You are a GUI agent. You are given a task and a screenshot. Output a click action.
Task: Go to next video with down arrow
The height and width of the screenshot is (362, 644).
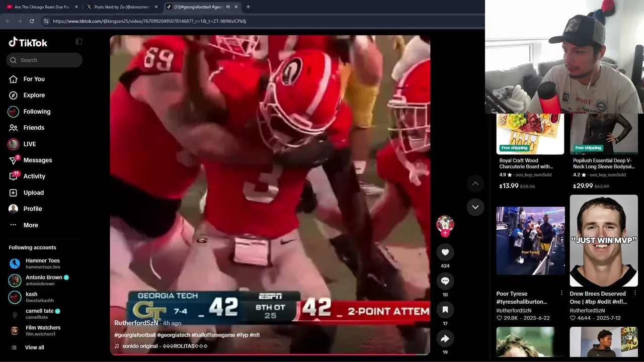click(x=475, y=207)
